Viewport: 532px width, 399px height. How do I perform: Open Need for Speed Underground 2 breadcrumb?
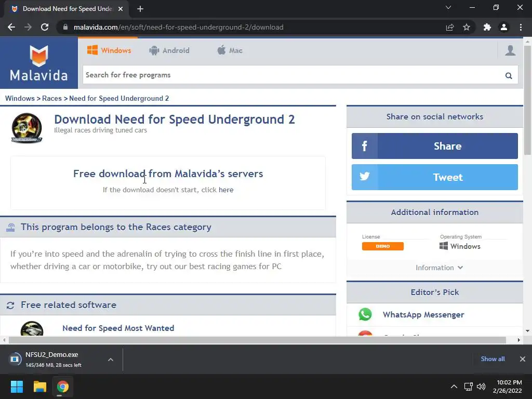119,98
